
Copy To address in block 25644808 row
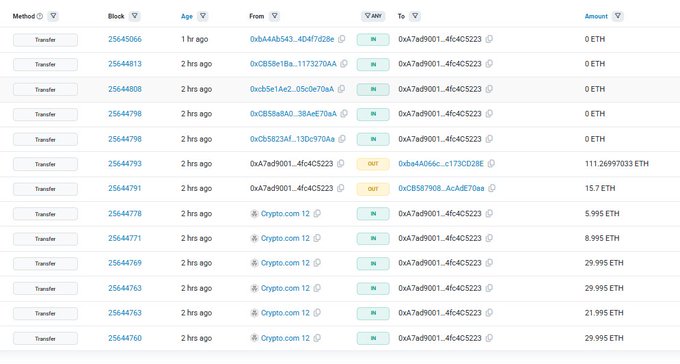(489, 89)
